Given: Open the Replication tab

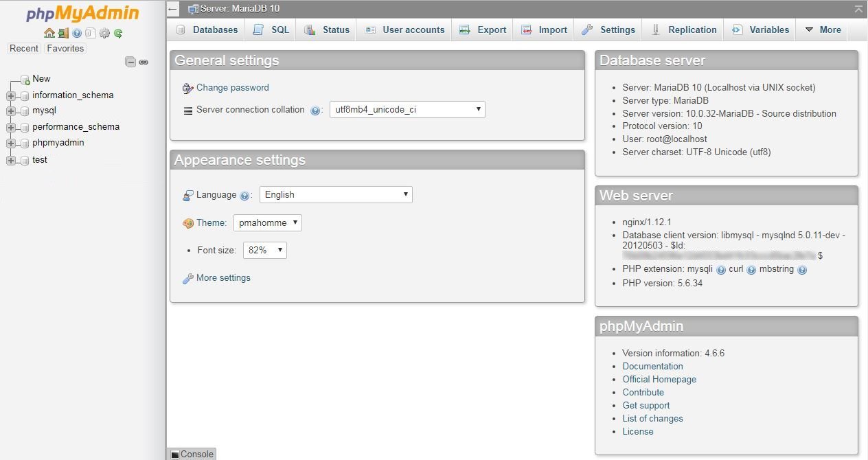Looking at the screenshot, I should [x=683, y=30].
